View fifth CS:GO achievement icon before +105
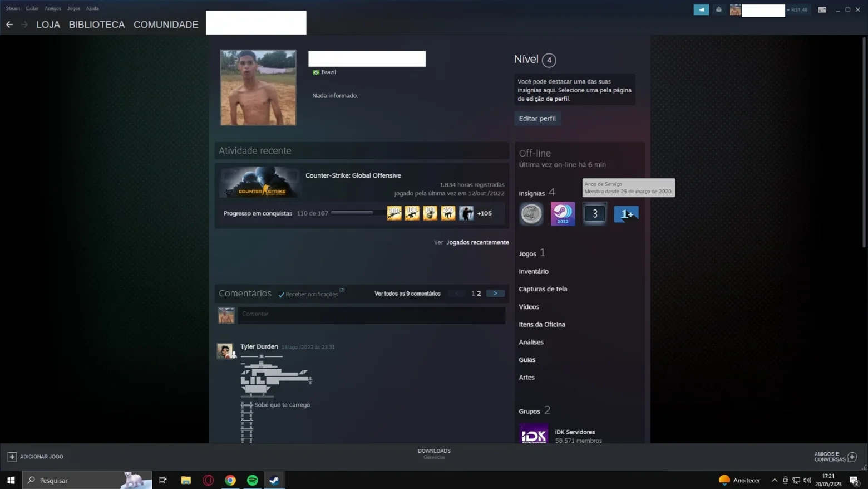The height and width of the screenshot is (489, 868). pos(466,213)
